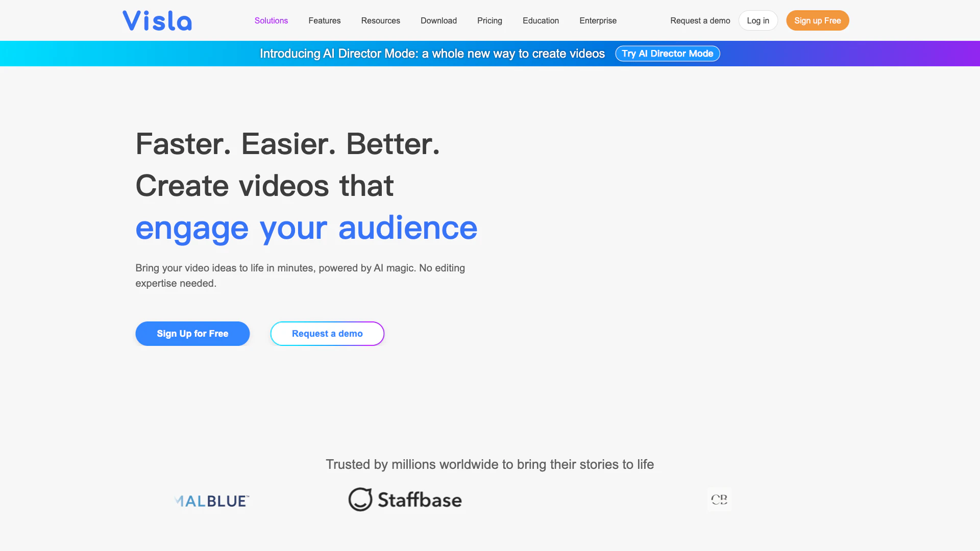This screenshot has width=980, height=551.
Task: Select the Education nav item
Action: tap(541, 20)
